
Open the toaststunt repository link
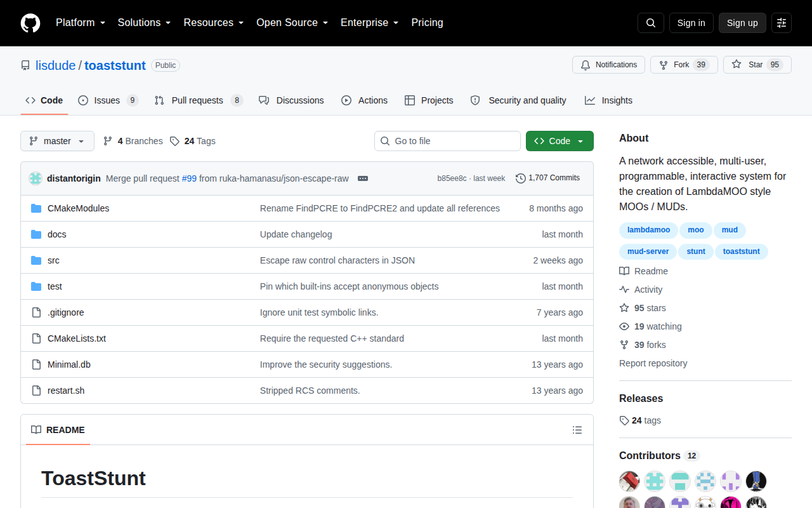coord(115,65)
